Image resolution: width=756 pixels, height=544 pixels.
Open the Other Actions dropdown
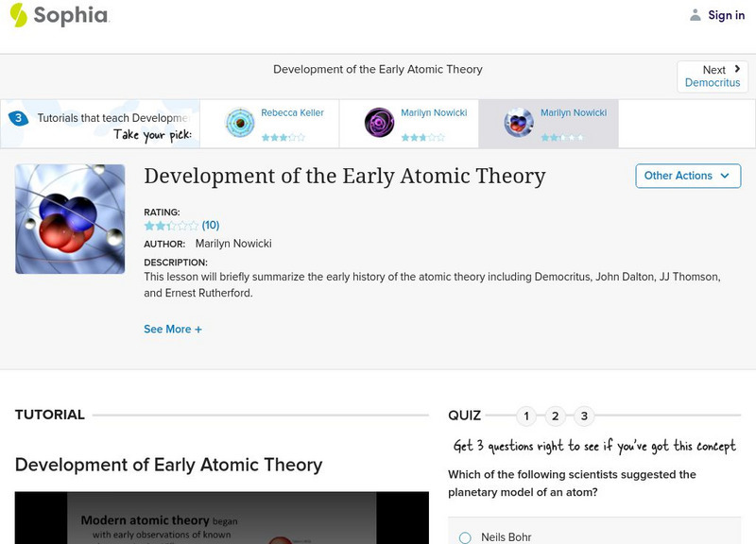687,176
